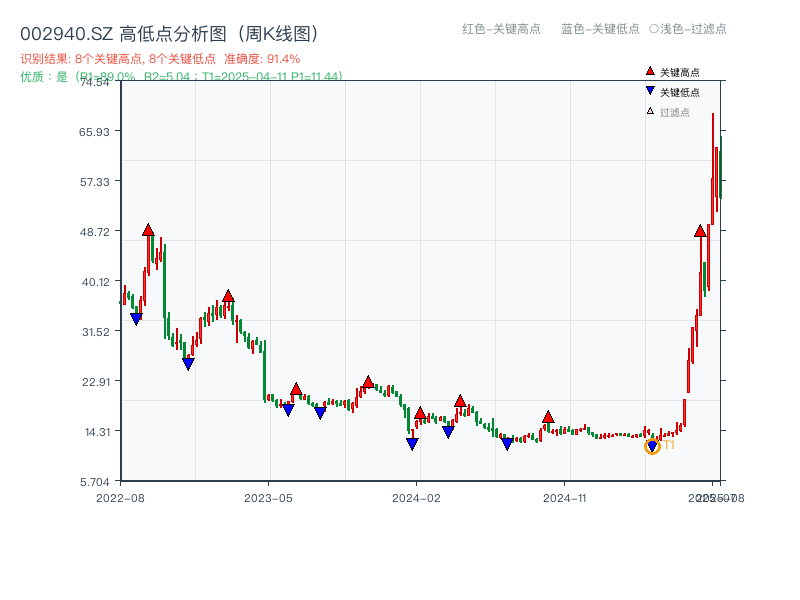The height and width of the screenshot is (600, 800).
Task: Click the 2022-08 x-axis date label
Action: point(120,498)
